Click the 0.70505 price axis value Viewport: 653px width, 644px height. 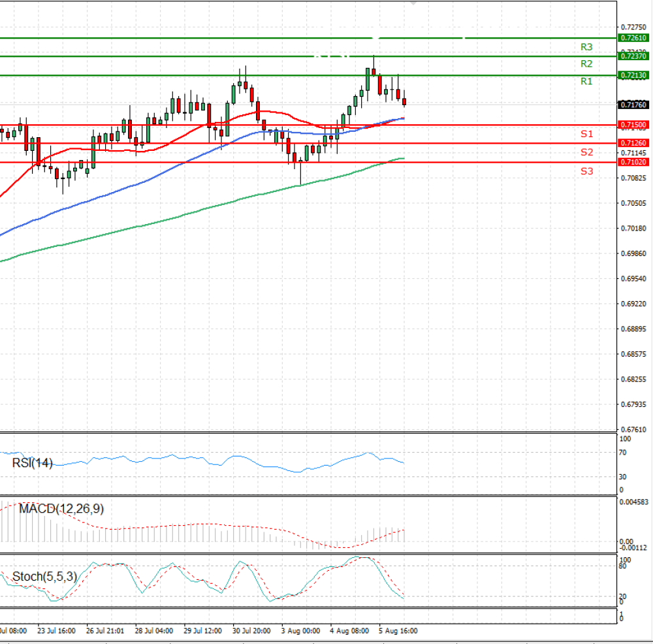tap(633, 203)
